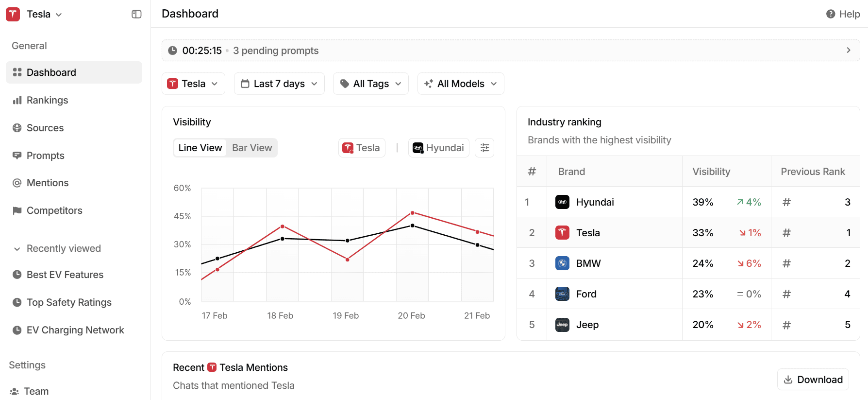The height and width of the screenshot is (400, 868).
Task: Open the Tesla brand filter dropdown
Action: tap(193, 84)
